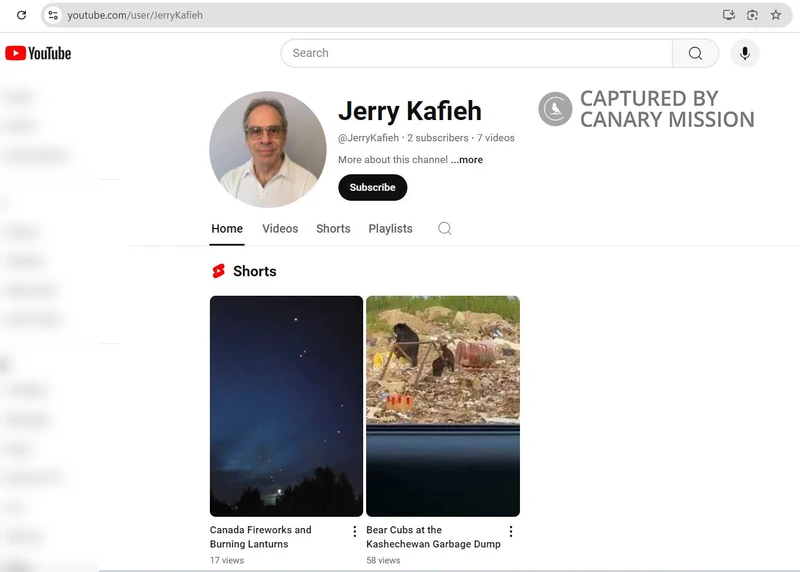Start voice search with microphone icon

click(x=745, y=53)
